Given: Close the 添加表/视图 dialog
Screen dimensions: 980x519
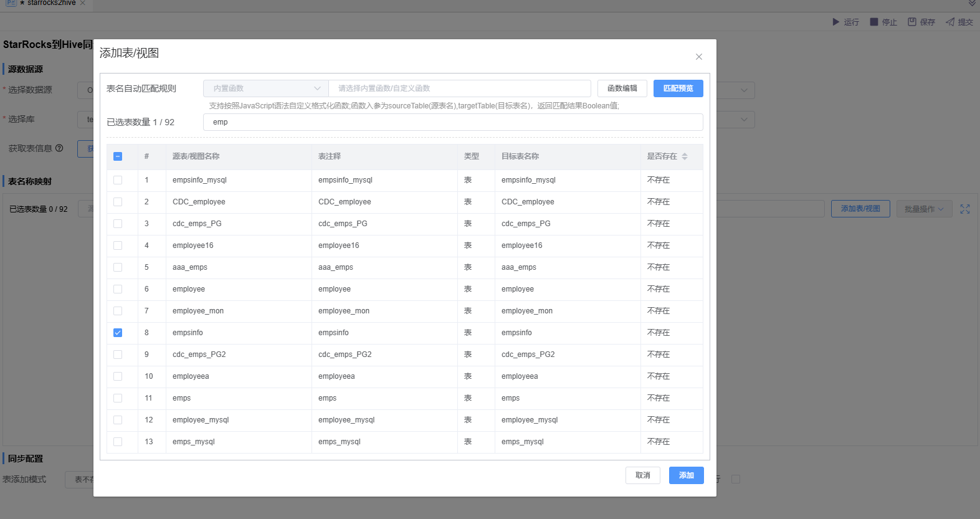Looking at the screenshot, I should click(698, 57).
